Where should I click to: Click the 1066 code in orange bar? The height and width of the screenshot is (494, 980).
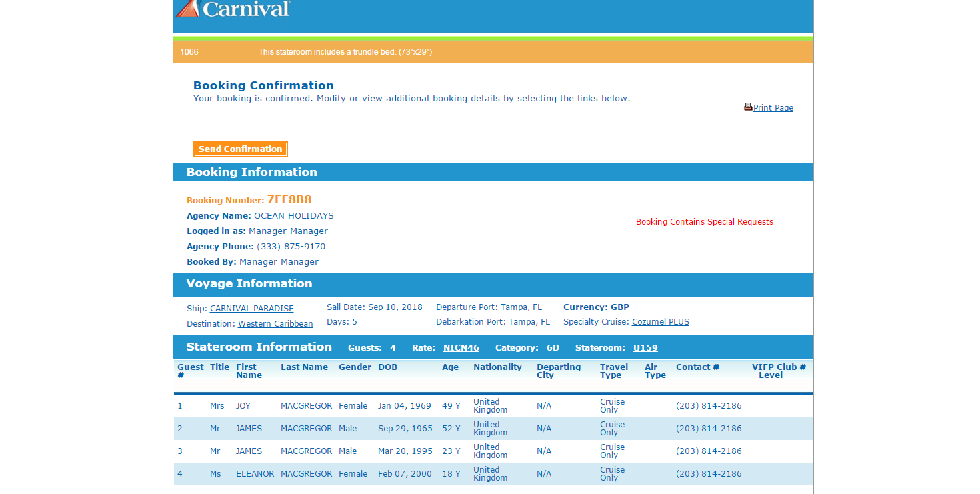pos(189,52)
